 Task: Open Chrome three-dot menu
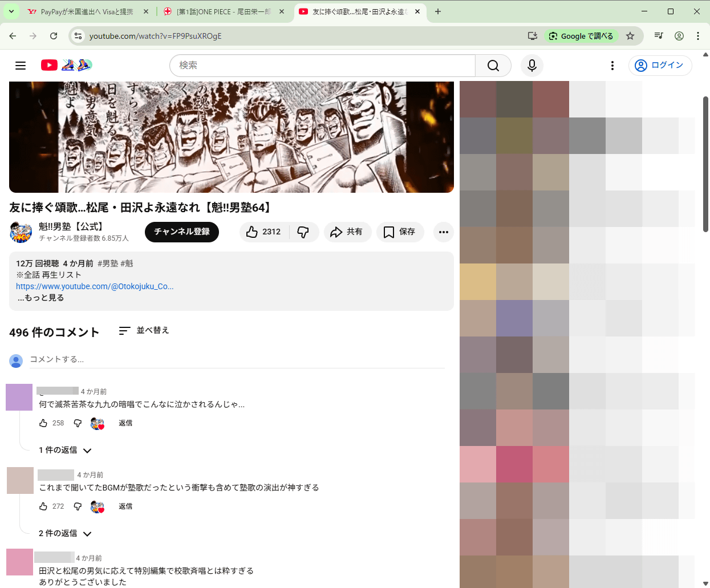click(698, 36)
